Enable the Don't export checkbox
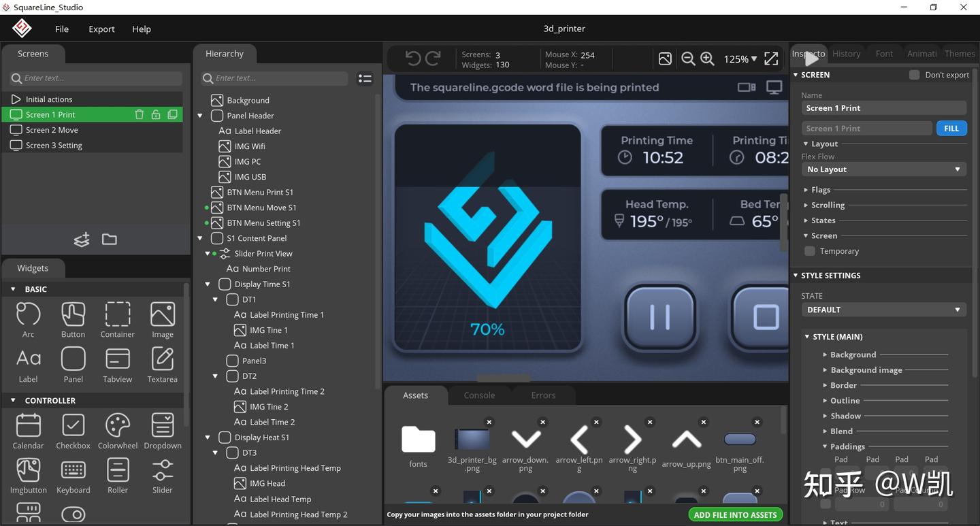Image resolution: width=980 pixels, height=526 pixels. pos(915,75)
